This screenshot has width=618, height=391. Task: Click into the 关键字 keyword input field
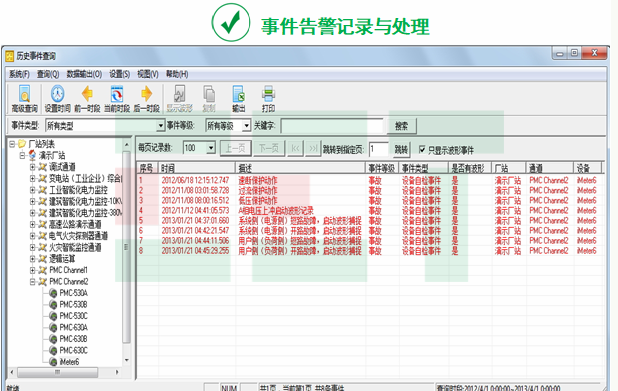(332, 126)
